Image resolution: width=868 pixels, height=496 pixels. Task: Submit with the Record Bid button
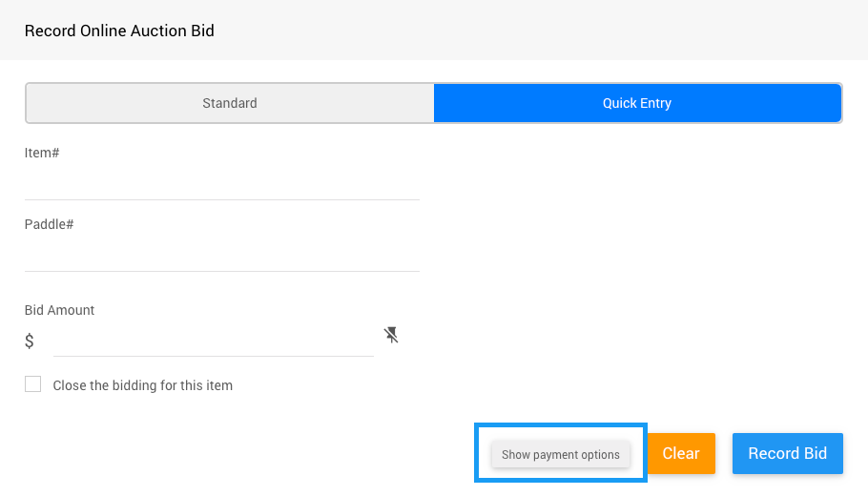787,453
